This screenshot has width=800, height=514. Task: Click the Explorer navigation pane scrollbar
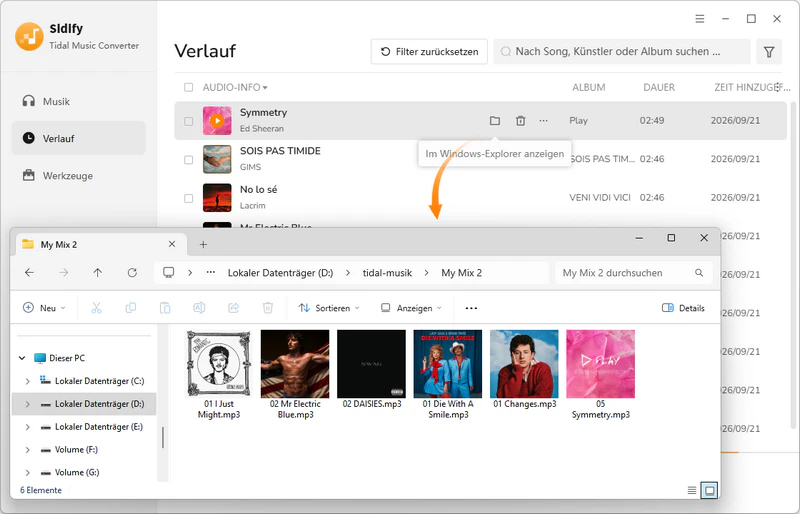point(163,437)
